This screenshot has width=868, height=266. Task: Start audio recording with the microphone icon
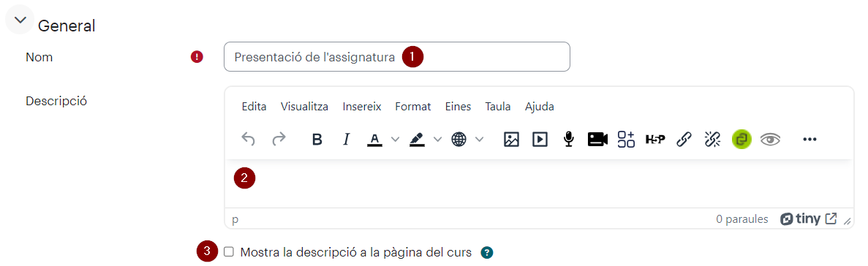(568, 140)
